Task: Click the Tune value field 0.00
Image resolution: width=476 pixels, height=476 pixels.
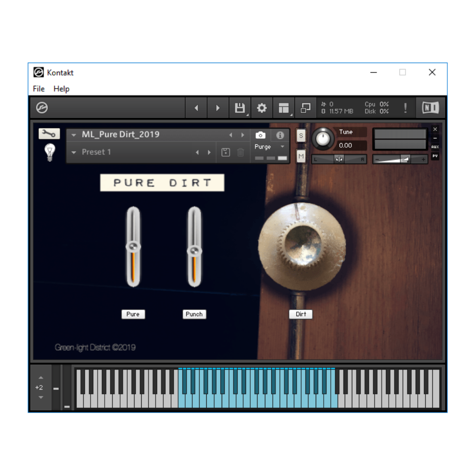Action: tap(351, 146)
